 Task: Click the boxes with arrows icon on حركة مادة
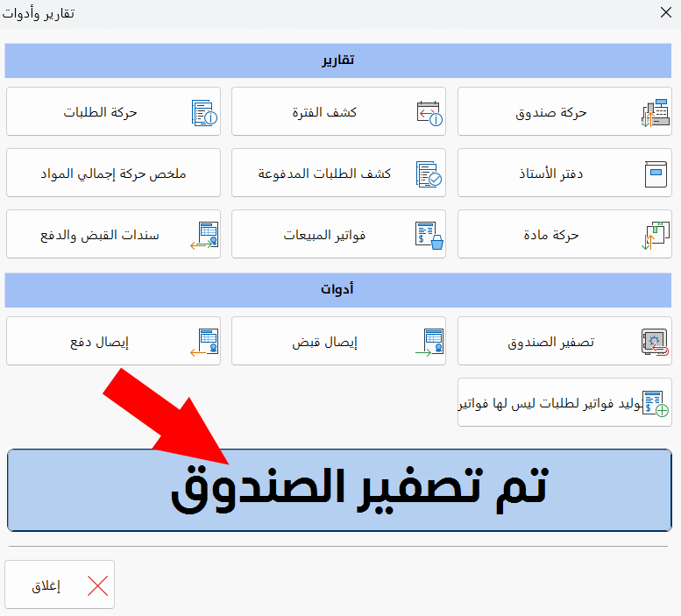tap(656, 236)
